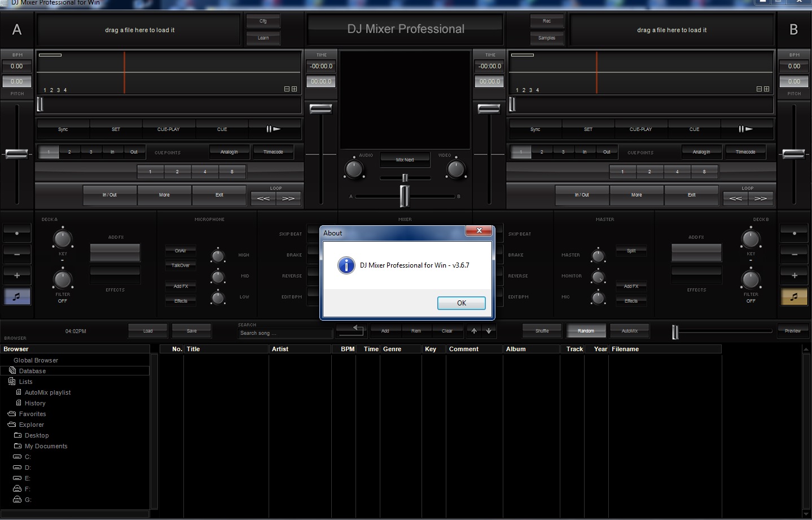Select History list item
812x520 pixels.
point(35,403)
